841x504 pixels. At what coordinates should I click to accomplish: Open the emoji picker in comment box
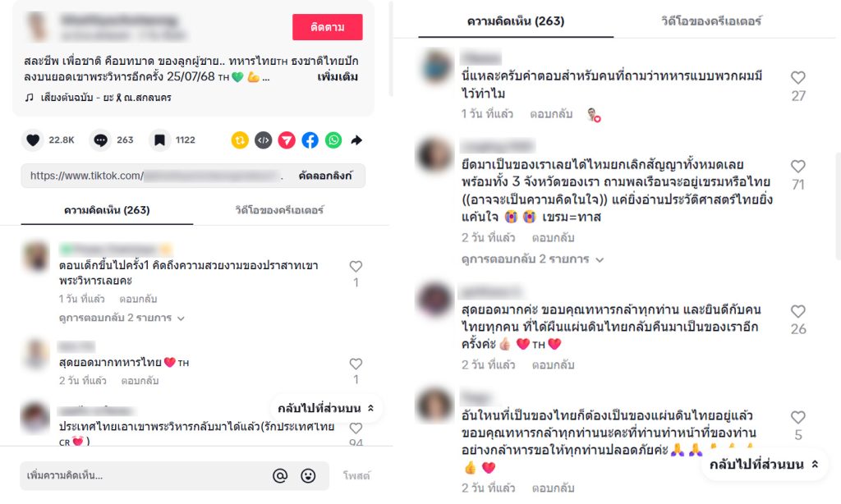[x=308, y=475]
